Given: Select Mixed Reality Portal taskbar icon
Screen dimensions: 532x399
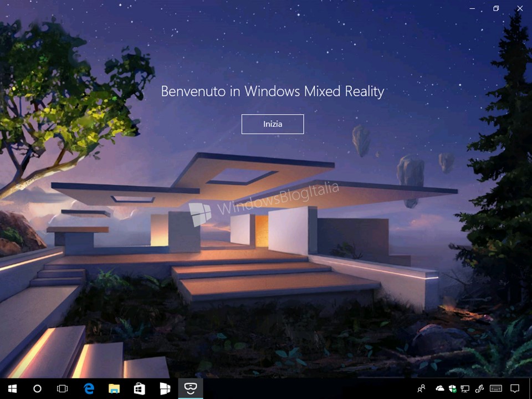Looking at the screenshot, I should tap(190, 388).
